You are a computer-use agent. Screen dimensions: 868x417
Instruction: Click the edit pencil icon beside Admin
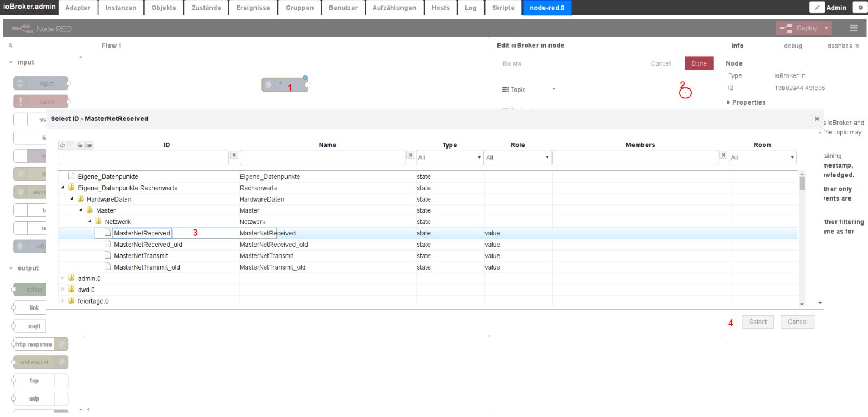[817, 8]
